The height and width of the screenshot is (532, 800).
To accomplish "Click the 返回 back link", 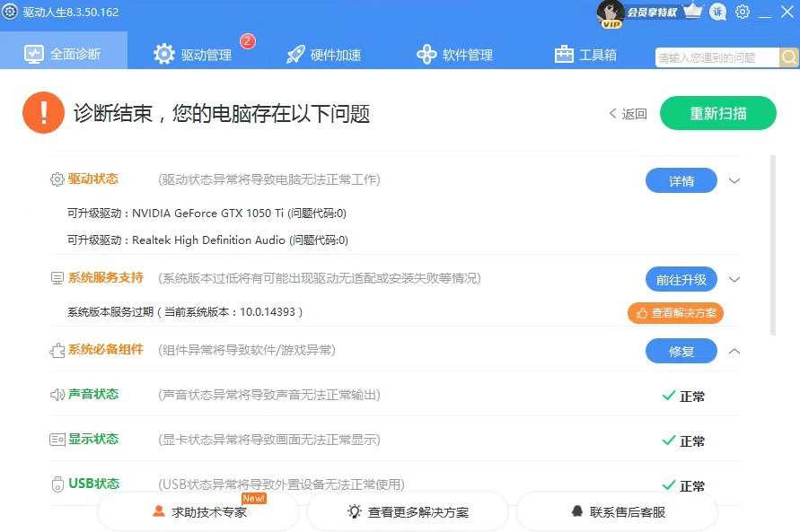I will point(629,114).
